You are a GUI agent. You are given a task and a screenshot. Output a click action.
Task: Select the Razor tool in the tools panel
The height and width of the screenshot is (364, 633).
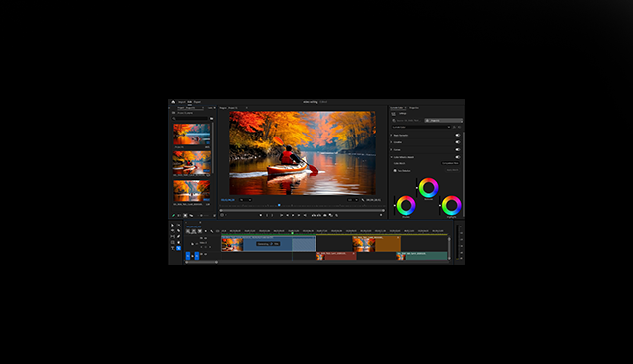click(x=178, y=230)
